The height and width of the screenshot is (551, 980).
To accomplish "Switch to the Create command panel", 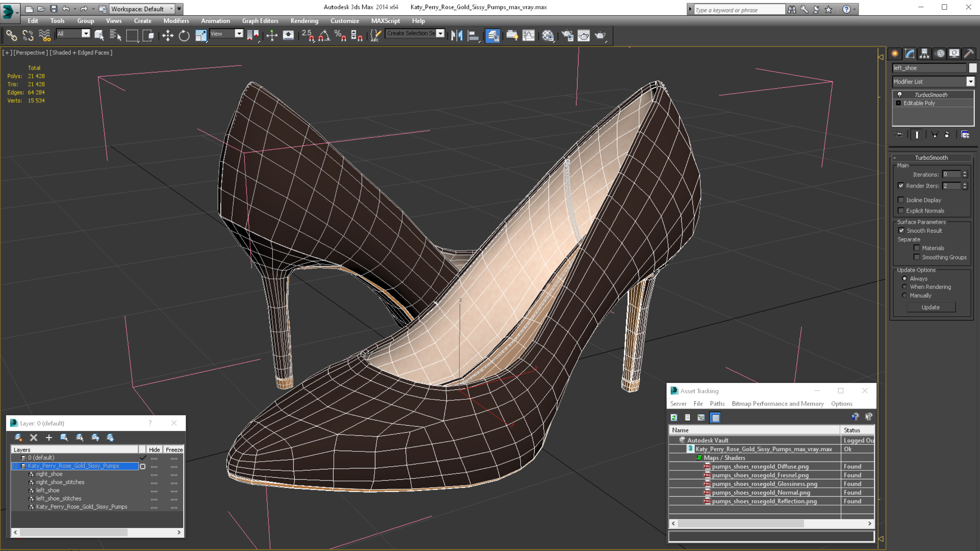I will [x=895, y=54].
